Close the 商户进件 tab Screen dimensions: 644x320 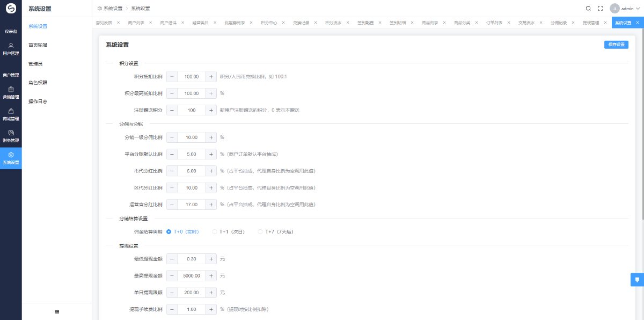tap(182, 23)
